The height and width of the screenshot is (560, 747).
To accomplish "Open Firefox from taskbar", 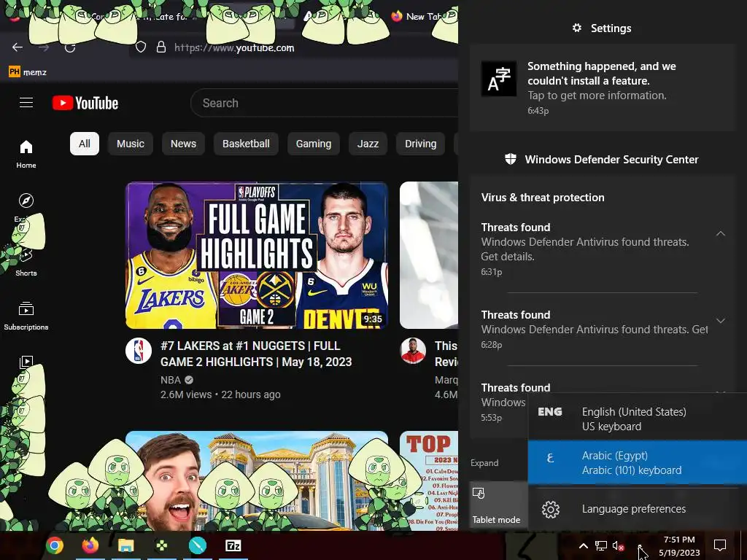I will pos(90,545).
